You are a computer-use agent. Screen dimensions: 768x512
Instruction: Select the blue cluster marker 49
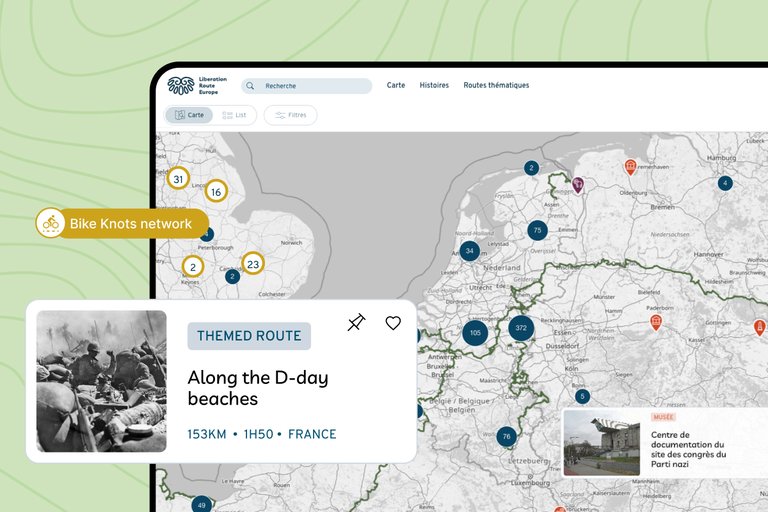coord(201,504)
